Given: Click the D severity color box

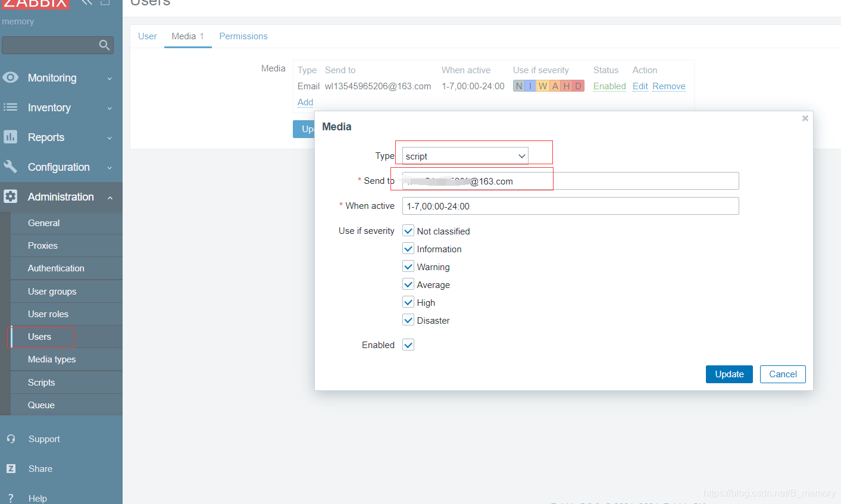Looking at the screenshot, I should click(579, 86).
